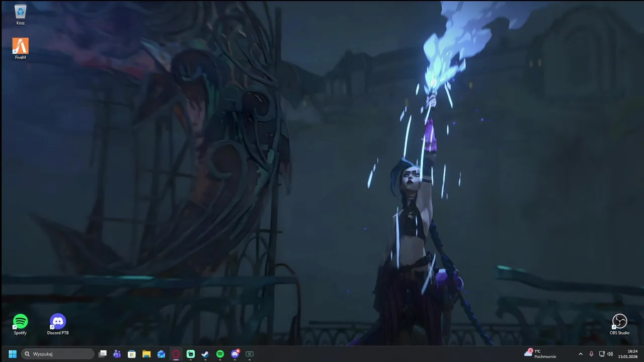Open Task View from the taskbar
The width and height of the screenshot is (644, 362).
pos(103,354)
